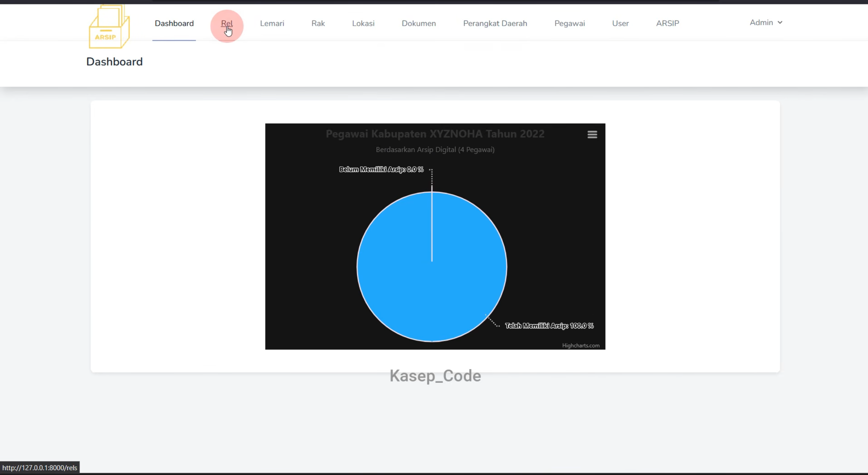Open the ARSIP nav link
This screenshot has width=868, height=475.
[x=667, y=23]
